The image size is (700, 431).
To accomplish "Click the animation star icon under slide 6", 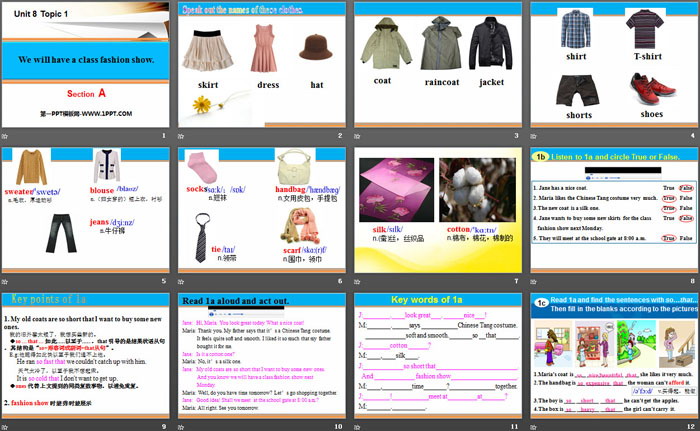I will point(181,281).
